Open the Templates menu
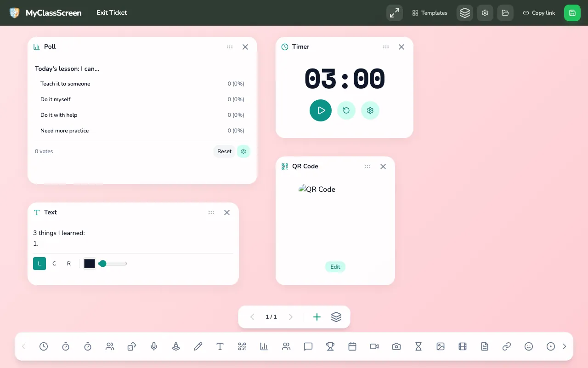The image size is (588, 368). (430, 13)
